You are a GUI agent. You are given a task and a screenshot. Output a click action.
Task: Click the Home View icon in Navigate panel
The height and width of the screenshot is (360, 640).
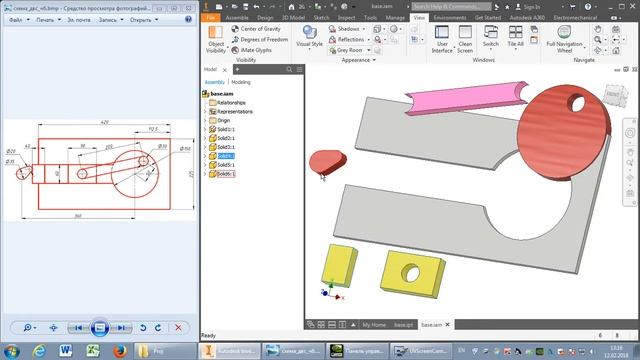click(x=616, y=50)
